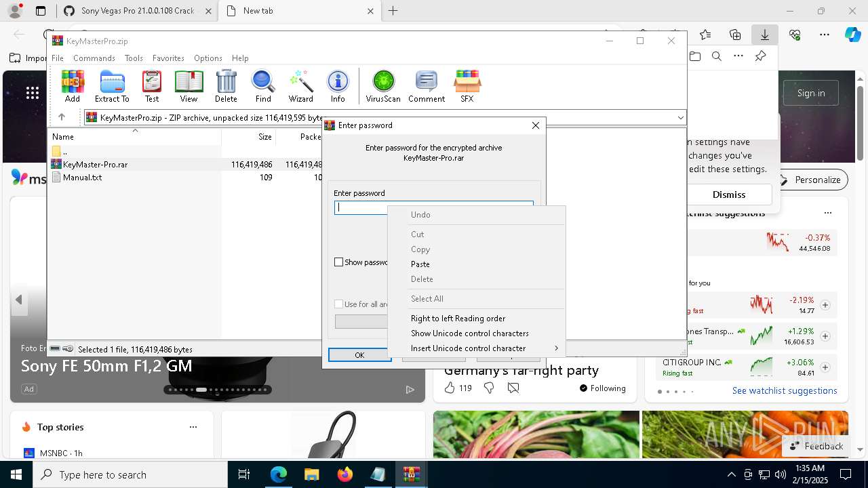The height and width of the screenshot is (488, 868).
Task: Open the Comment tool
Action: click(x=427, y=86)
